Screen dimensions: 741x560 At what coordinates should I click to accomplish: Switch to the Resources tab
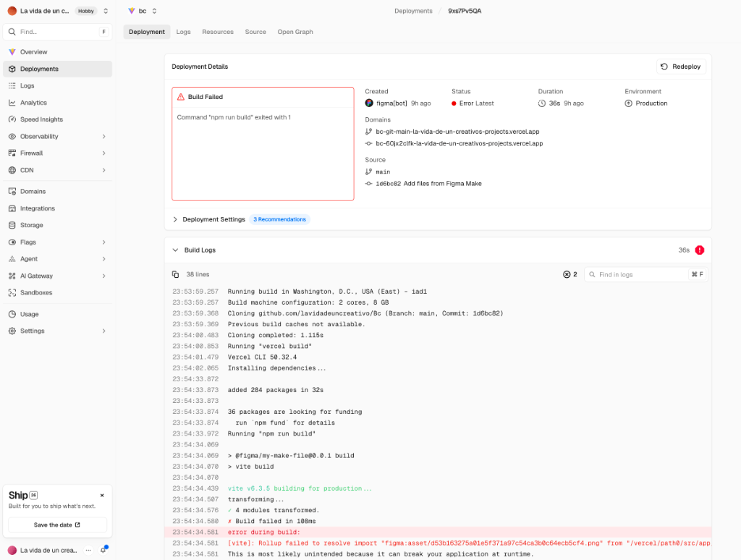coord(218,32)
